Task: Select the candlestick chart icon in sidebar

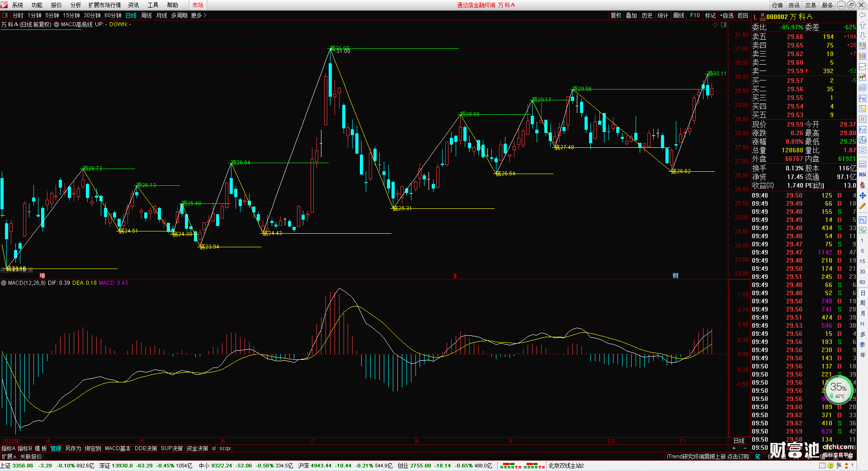Action: pyautogui.click(x=863, y=77)
